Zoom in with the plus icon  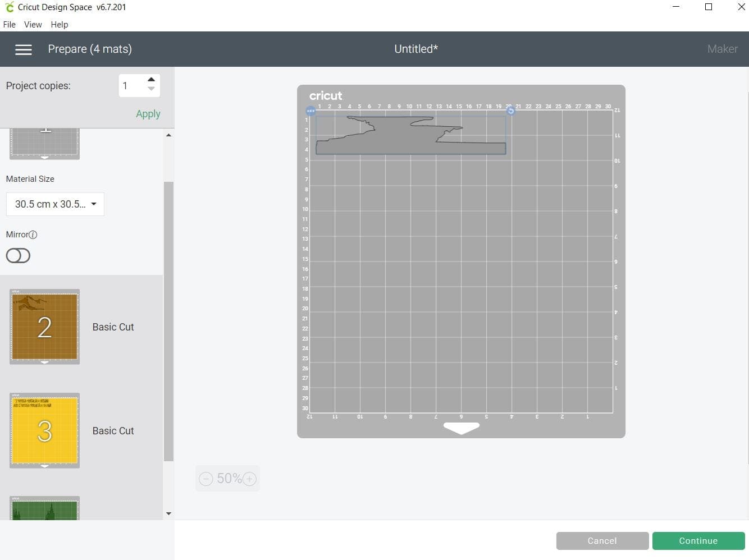coord(249,479)
